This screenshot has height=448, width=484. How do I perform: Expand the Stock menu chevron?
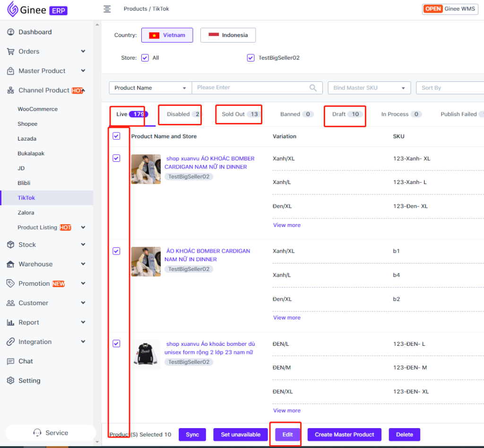click(83, 245)
